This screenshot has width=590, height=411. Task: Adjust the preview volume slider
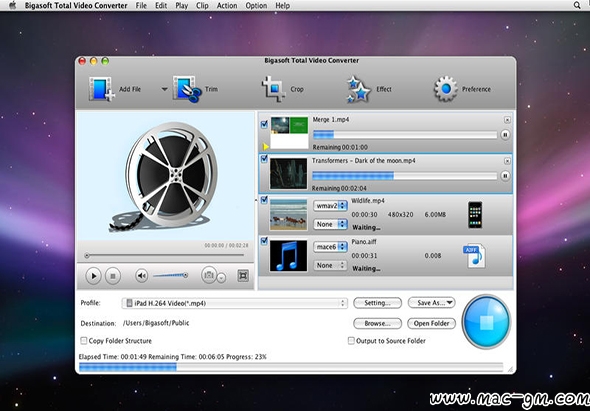(170, 276)
